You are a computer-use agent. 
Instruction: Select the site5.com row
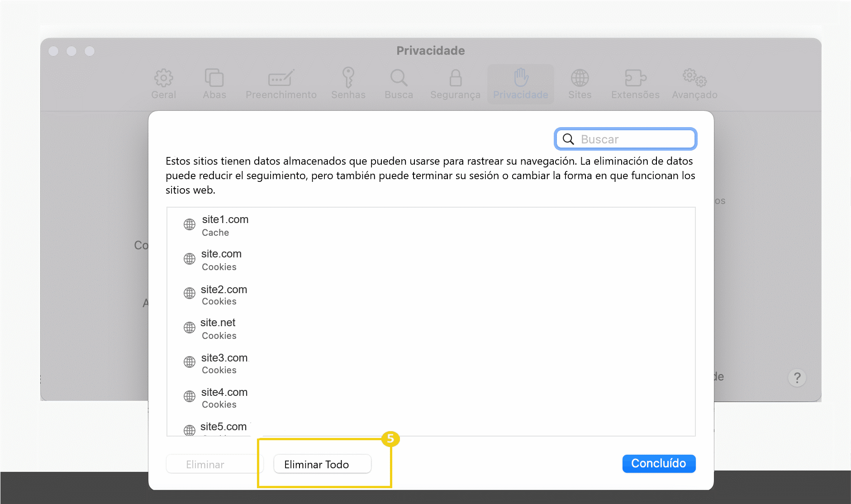click(x=431, y=426)
